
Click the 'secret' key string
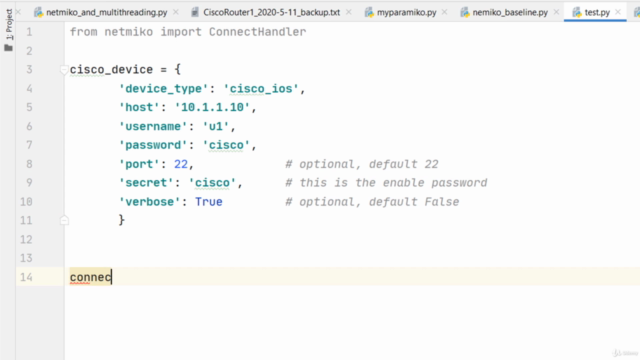146,183
